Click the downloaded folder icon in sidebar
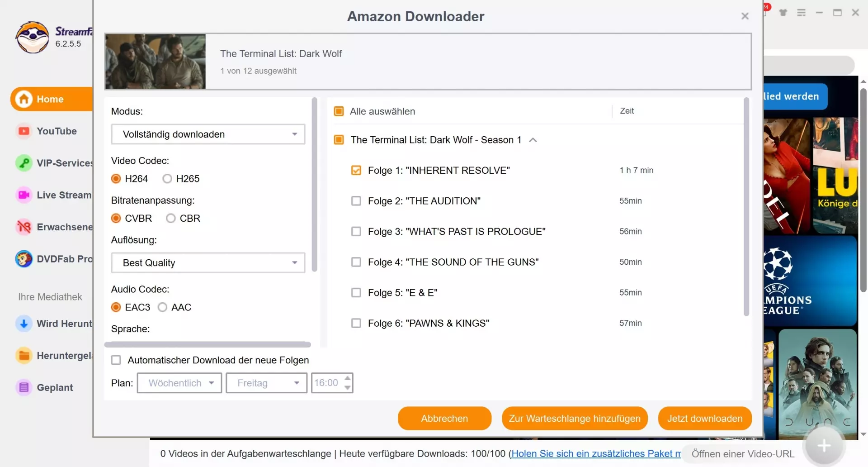This screenshot has width=868, height=467. click(24, 356)
